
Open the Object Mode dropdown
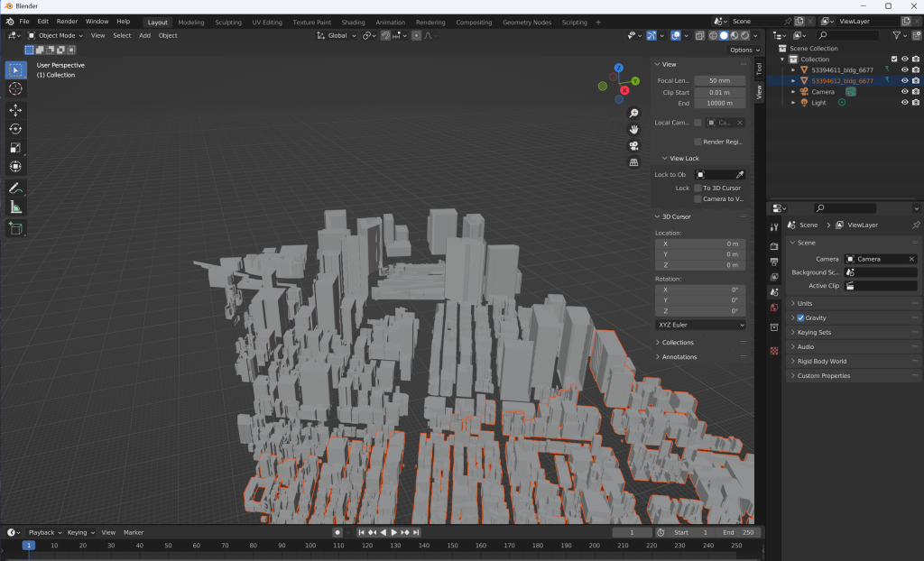point(55,35)
